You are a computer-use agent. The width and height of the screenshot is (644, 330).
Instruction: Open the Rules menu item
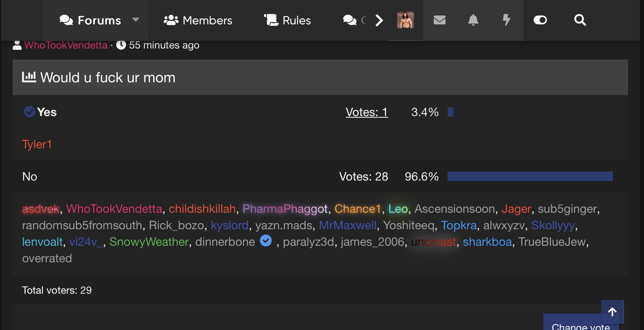288,20
